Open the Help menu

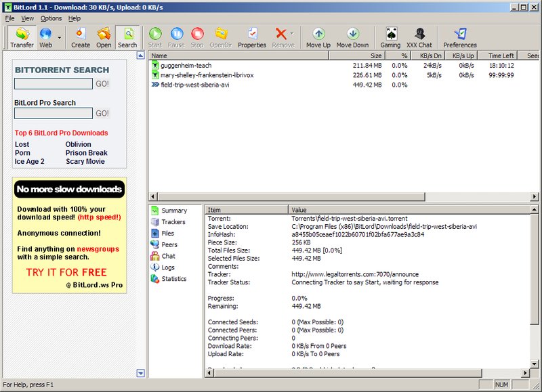pos(75,18)
